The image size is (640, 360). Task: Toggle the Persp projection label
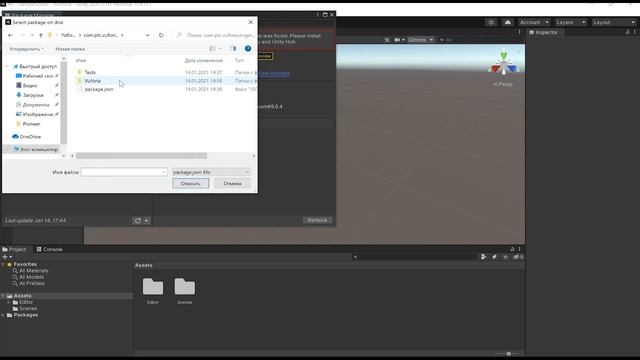pyautogui.click(x=503, y=84)
